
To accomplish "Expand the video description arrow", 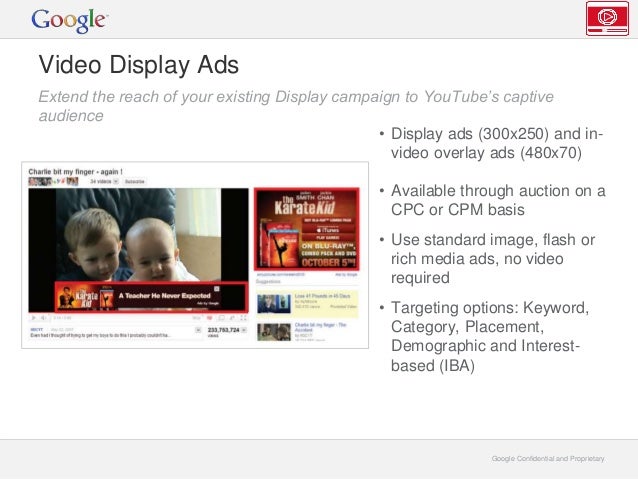I will (198, 330).
